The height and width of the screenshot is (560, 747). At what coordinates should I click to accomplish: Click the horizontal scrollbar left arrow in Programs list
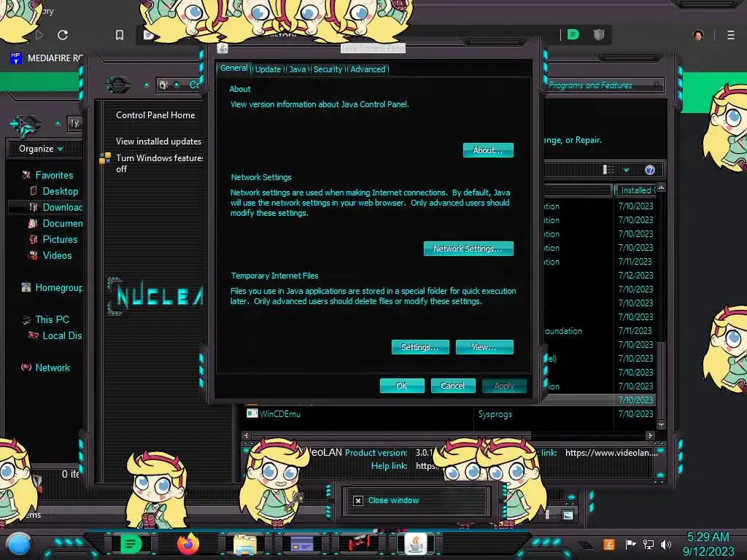point(246,435)
